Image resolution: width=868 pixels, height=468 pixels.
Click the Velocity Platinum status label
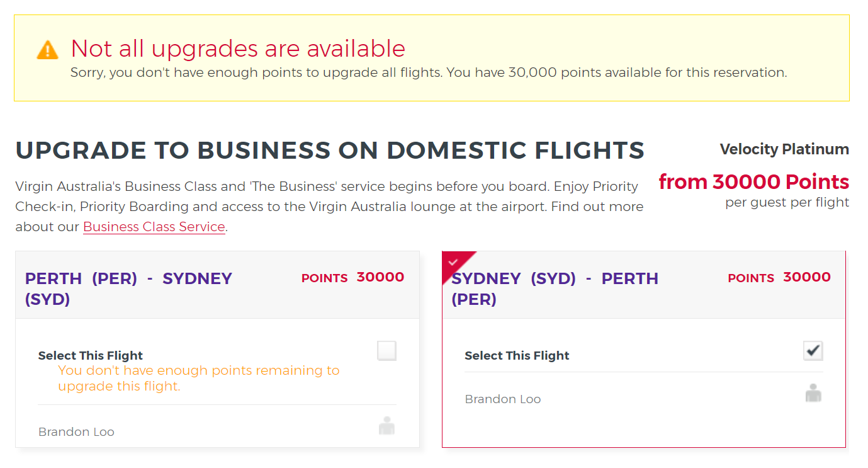(784, 149)
